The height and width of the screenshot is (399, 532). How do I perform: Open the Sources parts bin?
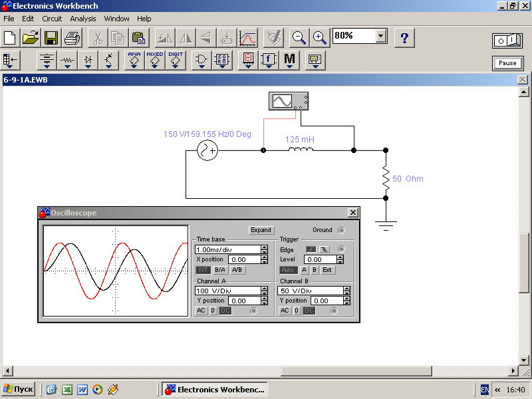tap(47, 61)
